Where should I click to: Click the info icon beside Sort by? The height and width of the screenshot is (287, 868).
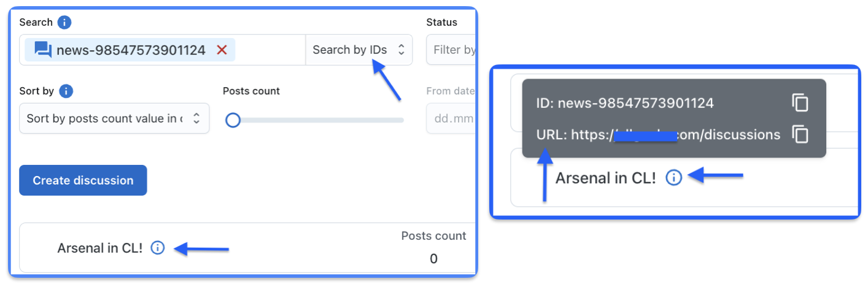(x=66, y=91)
